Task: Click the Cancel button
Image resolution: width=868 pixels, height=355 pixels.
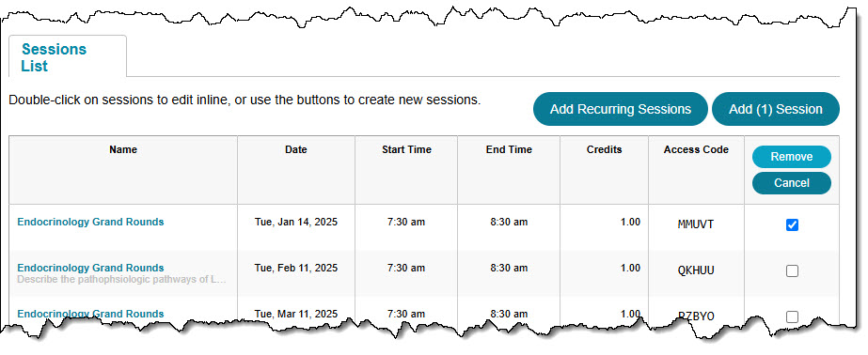Action: click(792, 183)
